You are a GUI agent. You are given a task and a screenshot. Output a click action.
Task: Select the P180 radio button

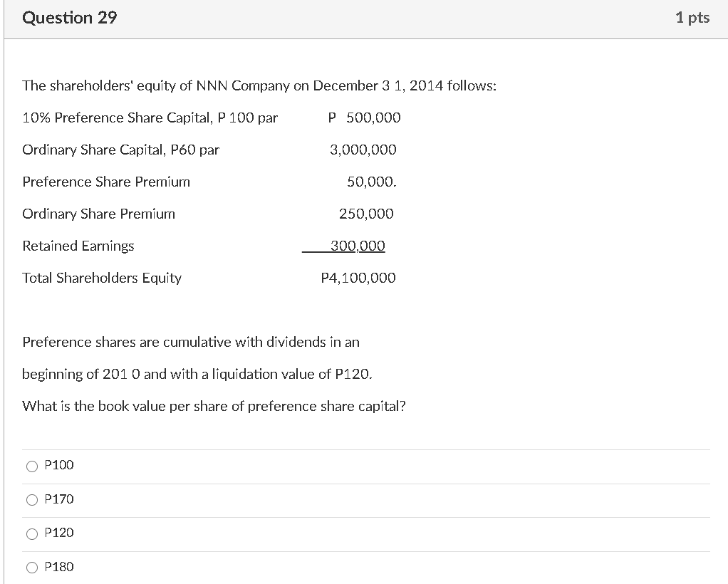(31, 567)
